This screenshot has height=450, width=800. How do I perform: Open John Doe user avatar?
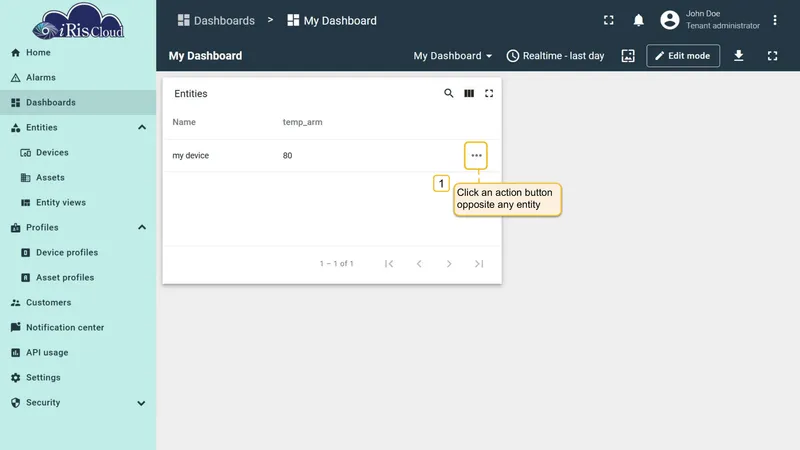coord(669,20)
